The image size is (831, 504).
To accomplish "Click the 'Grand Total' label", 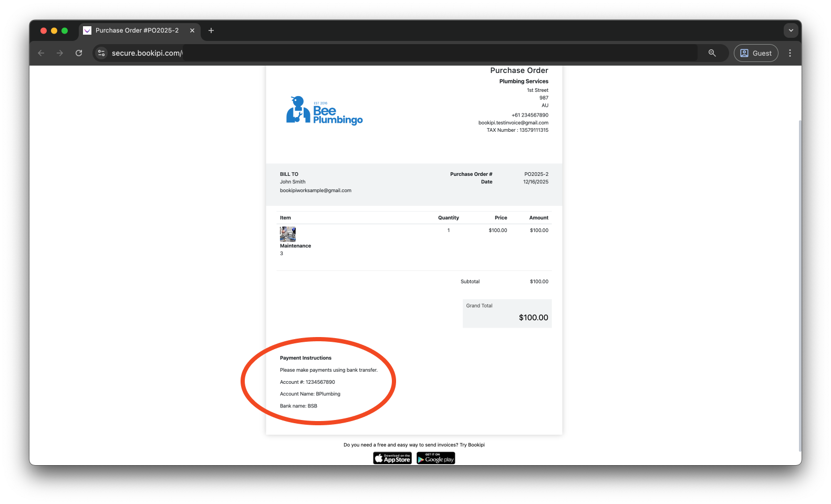I will pos(479,306).
